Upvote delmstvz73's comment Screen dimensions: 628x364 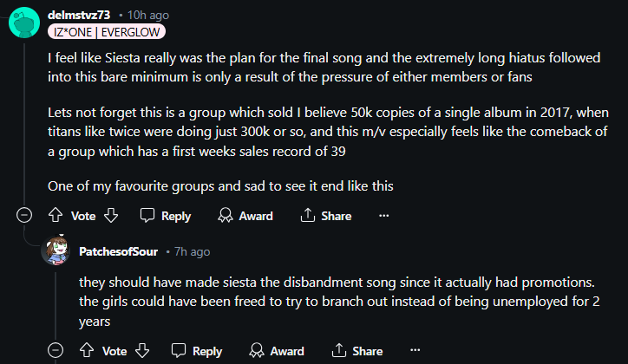pyautogui.click(x=56, y=216)
